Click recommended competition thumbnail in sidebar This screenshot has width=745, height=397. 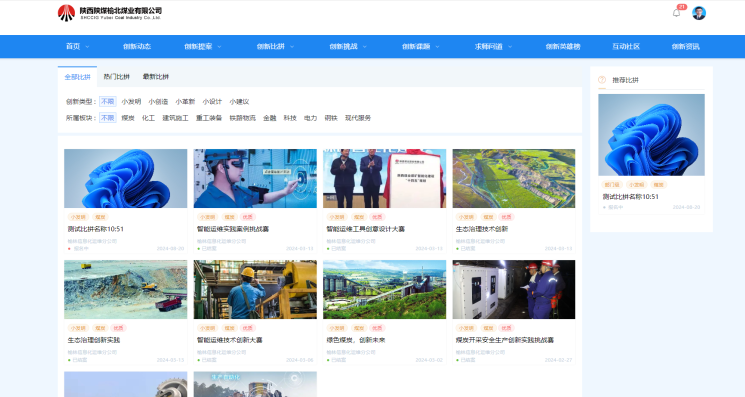[x=651, y=135]
